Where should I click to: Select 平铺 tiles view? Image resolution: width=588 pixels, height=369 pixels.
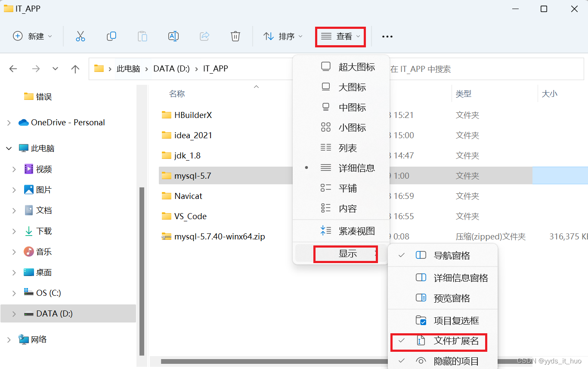341,188
